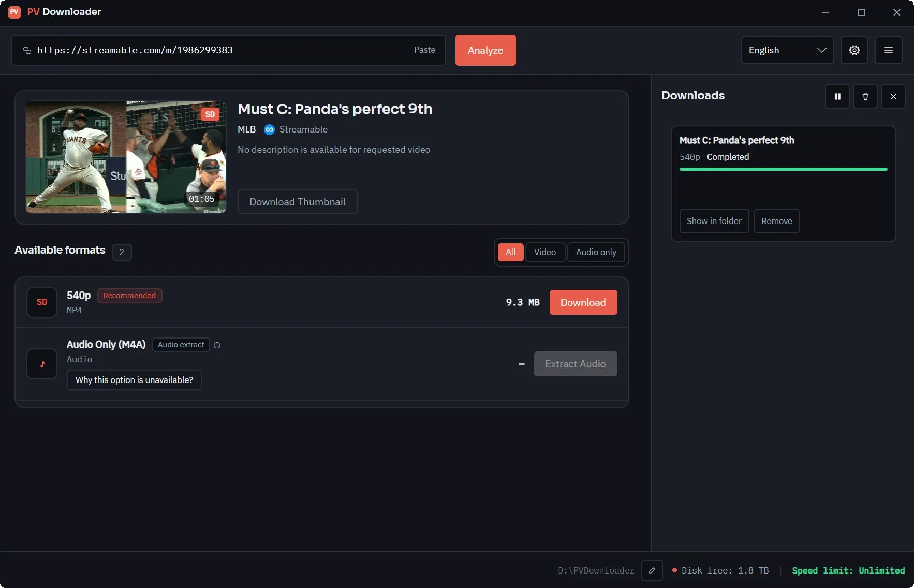The image size is (914, 588).
Task: Click the Extract Audio button
Action: (576, 364)
